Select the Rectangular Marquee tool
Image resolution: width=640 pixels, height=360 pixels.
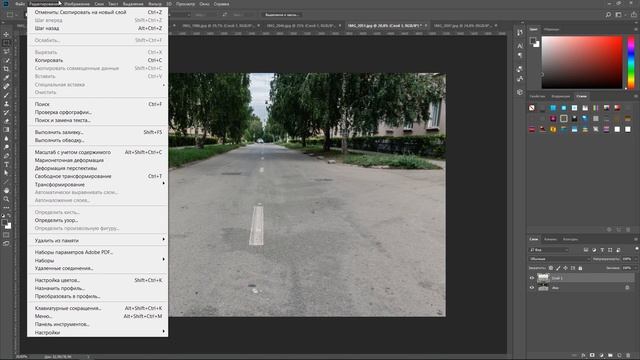click(x=6, y=43)
